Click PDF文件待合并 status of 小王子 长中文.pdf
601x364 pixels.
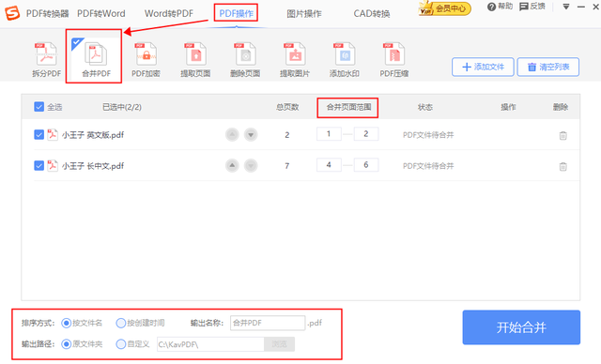(428, 166)
